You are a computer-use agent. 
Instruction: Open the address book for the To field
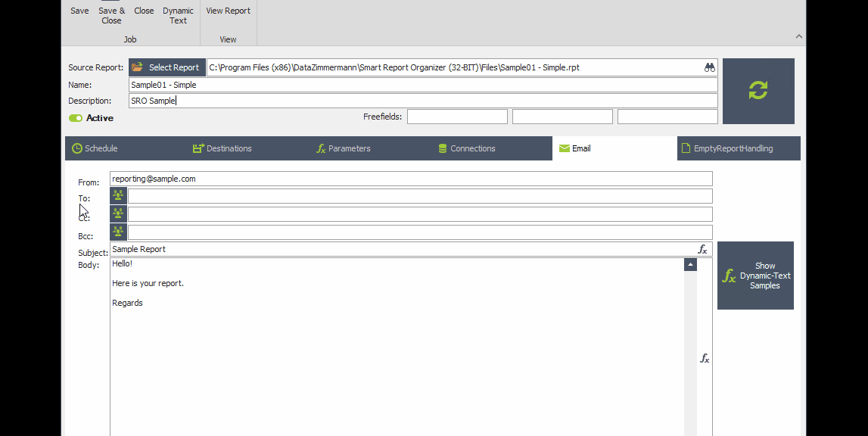[118, 195]
